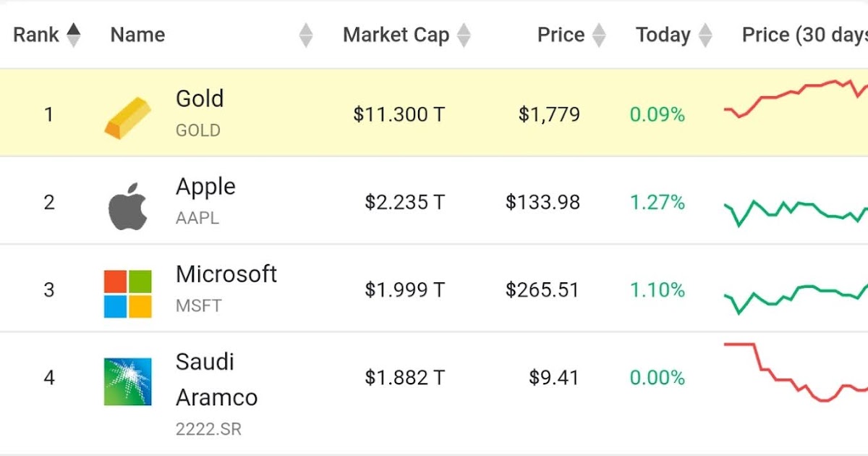Click Gold's green 0.09% percentage

point(656,114)
